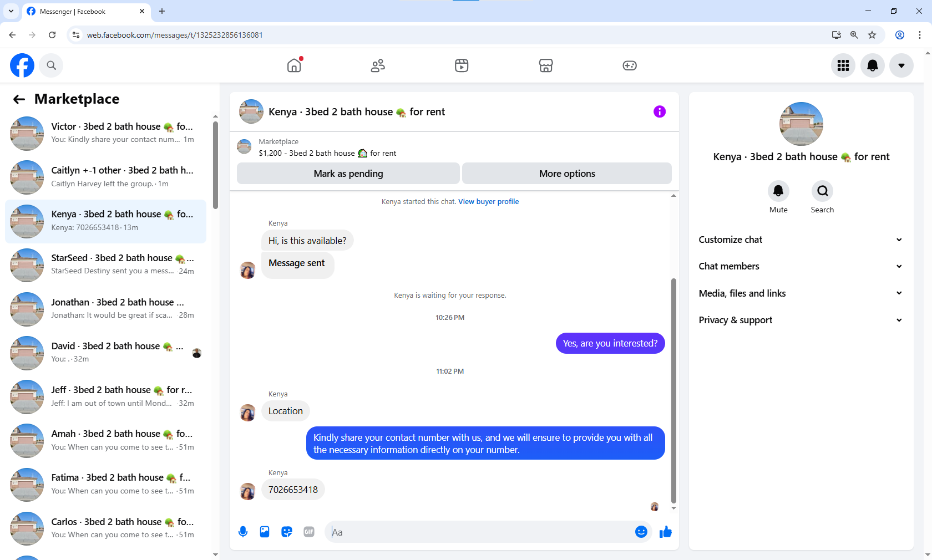Open the Facebook menu grid icon

[x=843, y=65]
